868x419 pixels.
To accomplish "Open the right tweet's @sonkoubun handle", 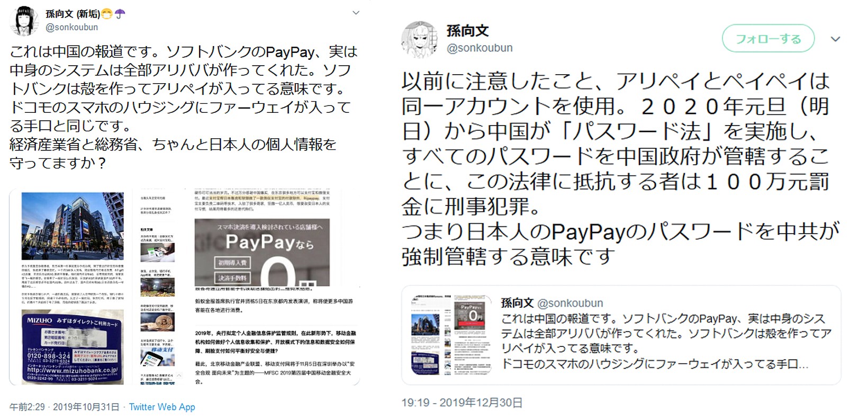I will [x=480, y=48].
